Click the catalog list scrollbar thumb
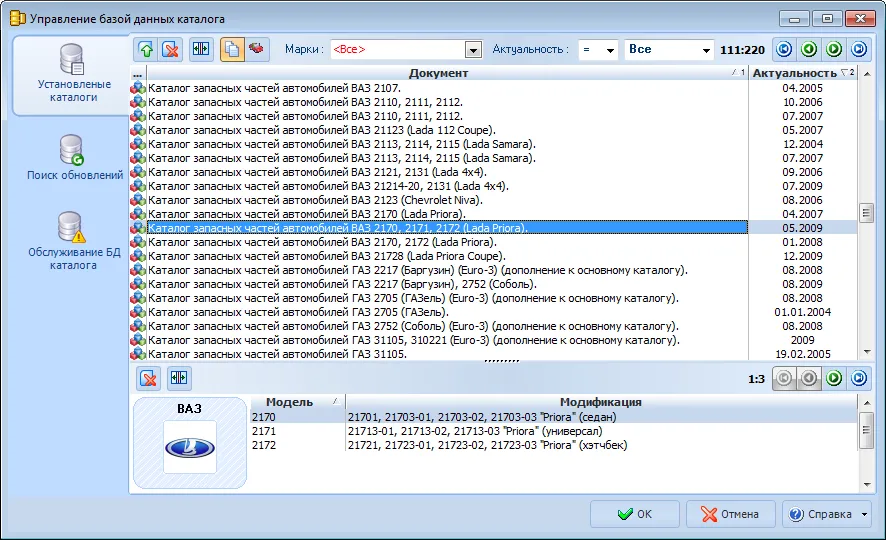886x540 pixels. click(x=867, y=214)
